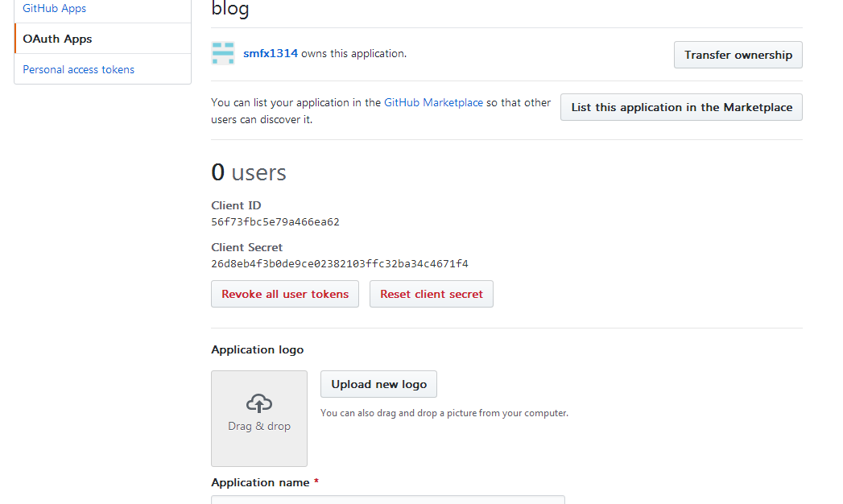Open the GitHub Apps sidebar item
This screenshot has height=504, width=843.
pos(55,9)
